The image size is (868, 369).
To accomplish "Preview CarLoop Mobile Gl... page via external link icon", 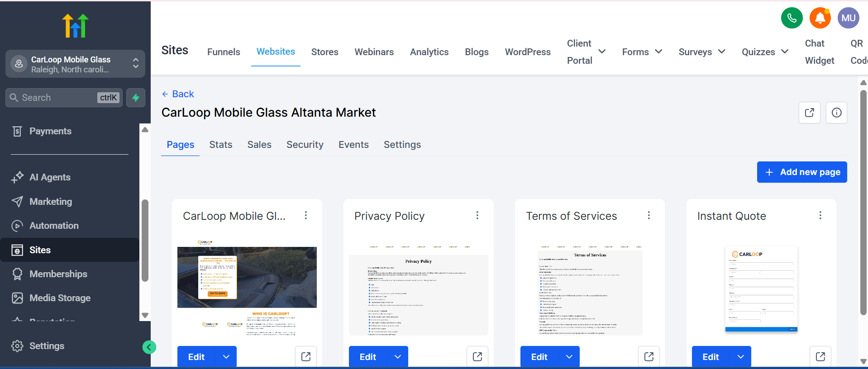I will [x=306, y=357].
